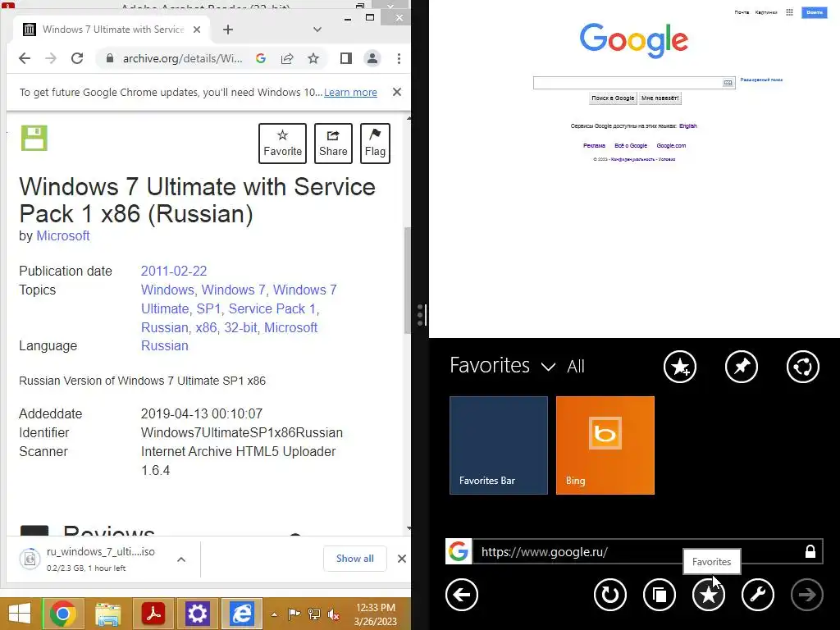Show hidden system tray icons

(274, 614)
